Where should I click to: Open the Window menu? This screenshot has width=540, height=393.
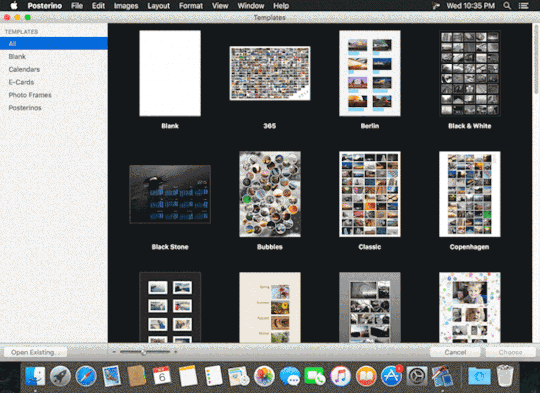[x=251, y=6]
